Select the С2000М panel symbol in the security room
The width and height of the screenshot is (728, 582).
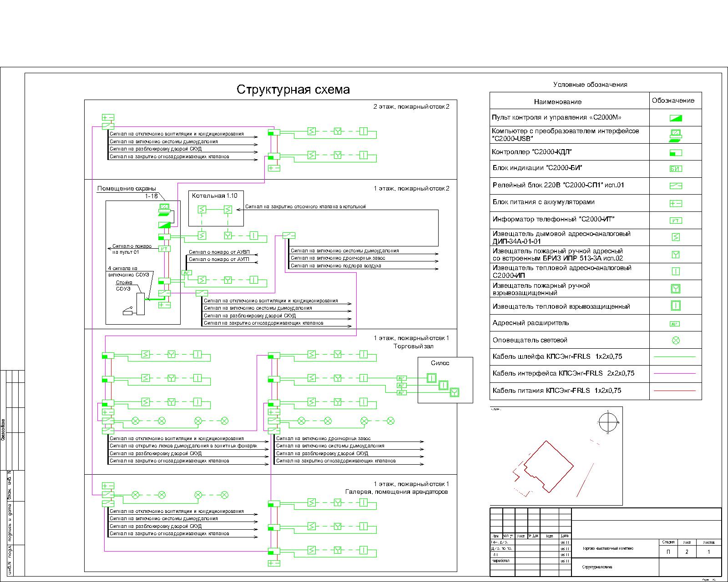coord(164,225)
